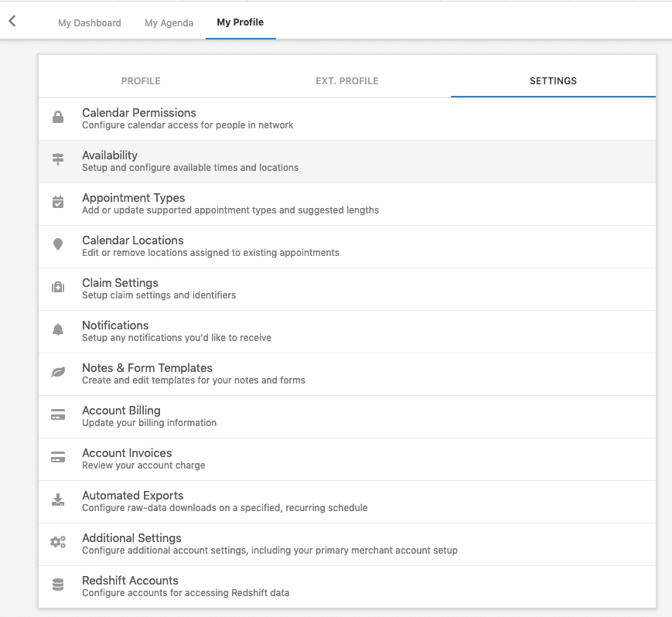The image size is (672, 617).
Task: Open the Availability settings row
Action: (347, 162)
